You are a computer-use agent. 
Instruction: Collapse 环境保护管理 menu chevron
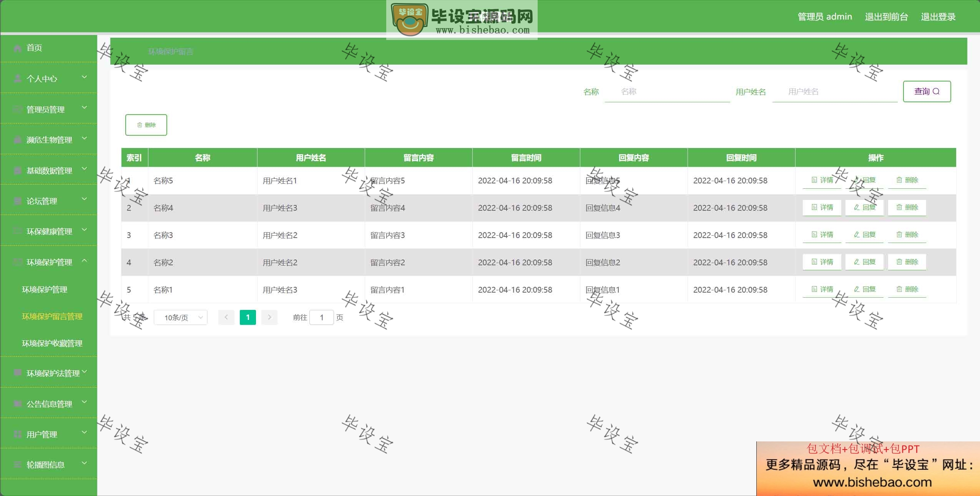tap(85, 261)
